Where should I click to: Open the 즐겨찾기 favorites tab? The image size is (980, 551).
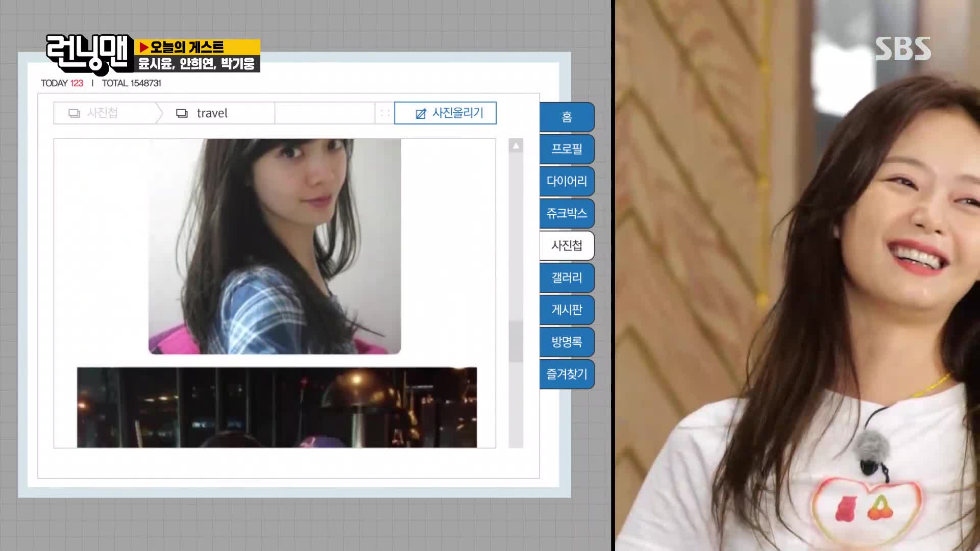click(567, 374)
